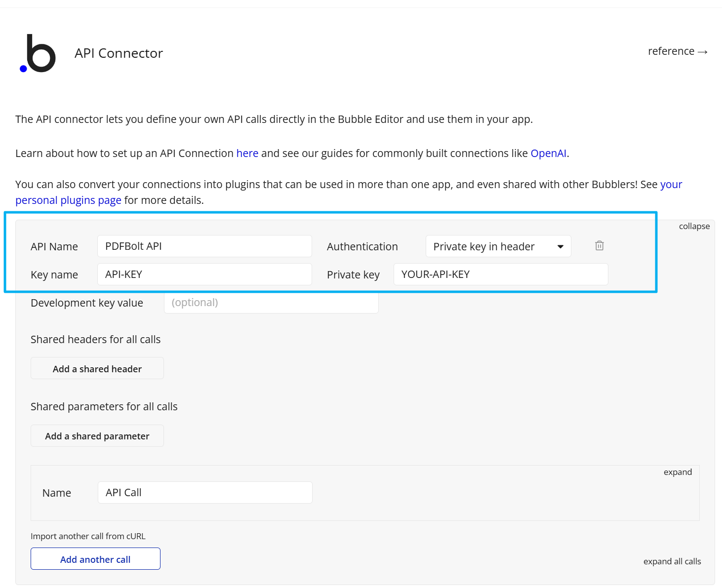
Task: Click Add another call
Action: (95, 559)
